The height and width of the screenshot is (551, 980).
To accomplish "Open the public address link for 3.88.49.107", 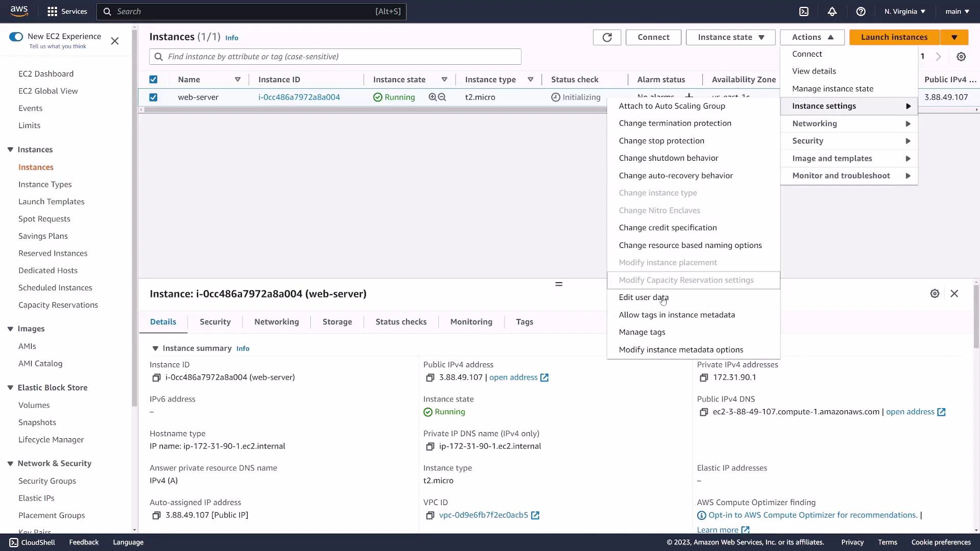I will 513,378.
